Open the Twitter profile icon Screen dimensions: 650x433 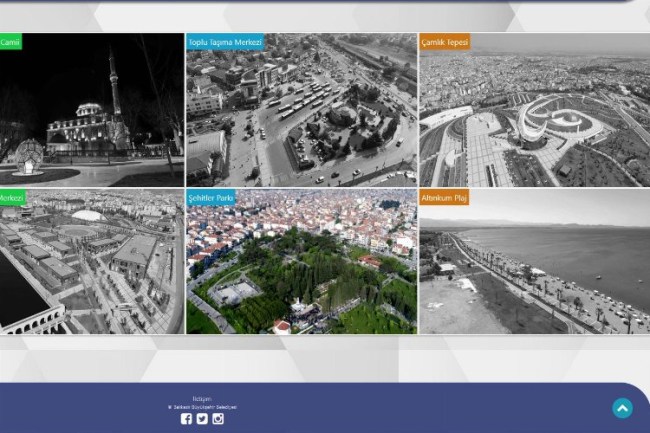pyautogui.click(x=202, y=419)
